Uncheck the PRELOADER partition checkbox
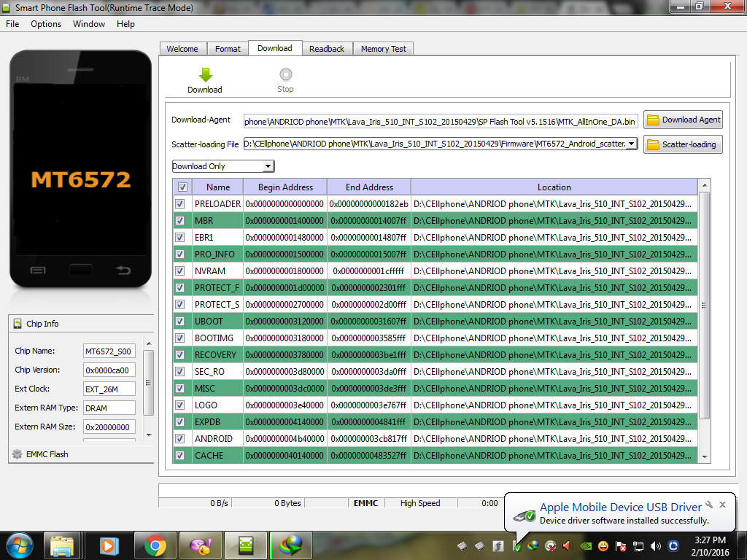Viewport: 747px width, 560px height. pyautogui.click(x=180, y=204)
